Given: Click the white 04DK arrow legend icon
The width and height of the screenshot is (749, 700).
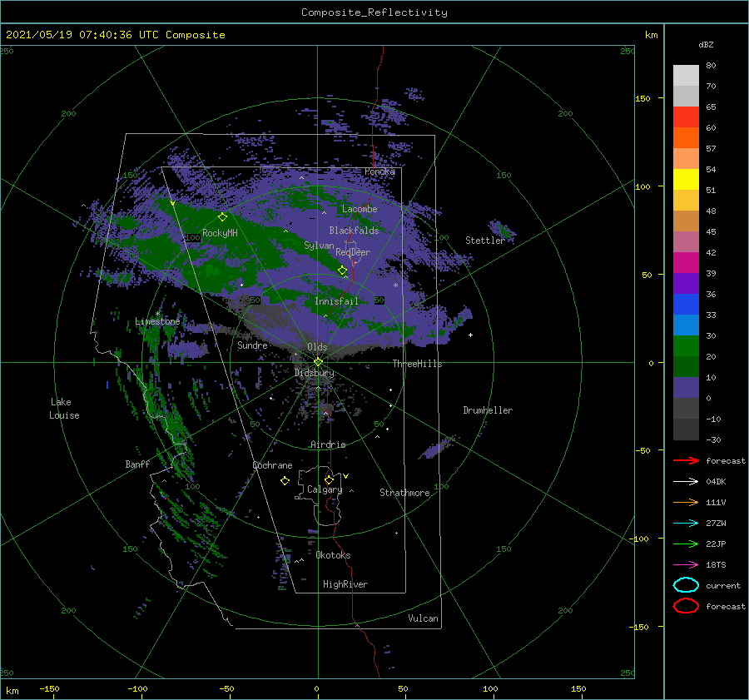Looking at the screenshot, I should (686, 481).
